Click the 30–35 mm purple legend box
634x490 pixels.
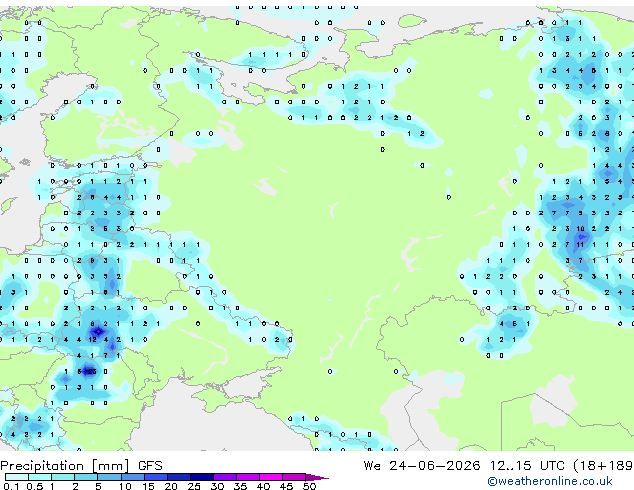[225, 477]
